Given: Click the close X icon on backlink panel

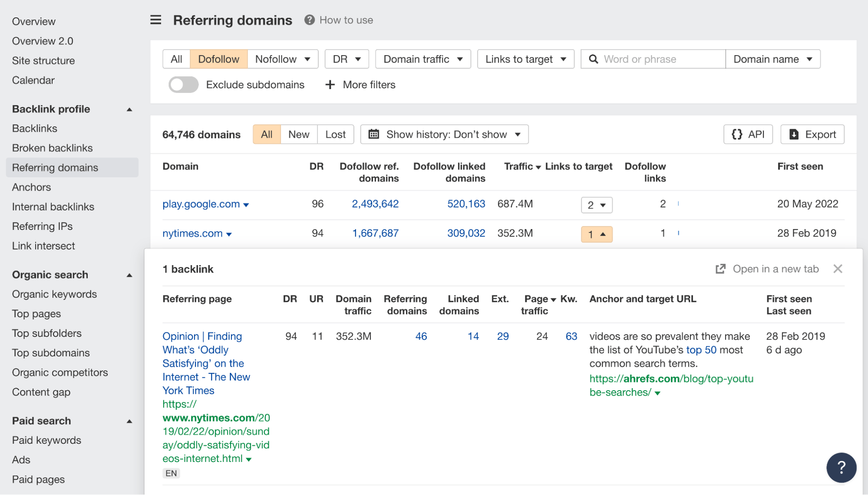Looking at the screenshot, I should pos(838,269).
